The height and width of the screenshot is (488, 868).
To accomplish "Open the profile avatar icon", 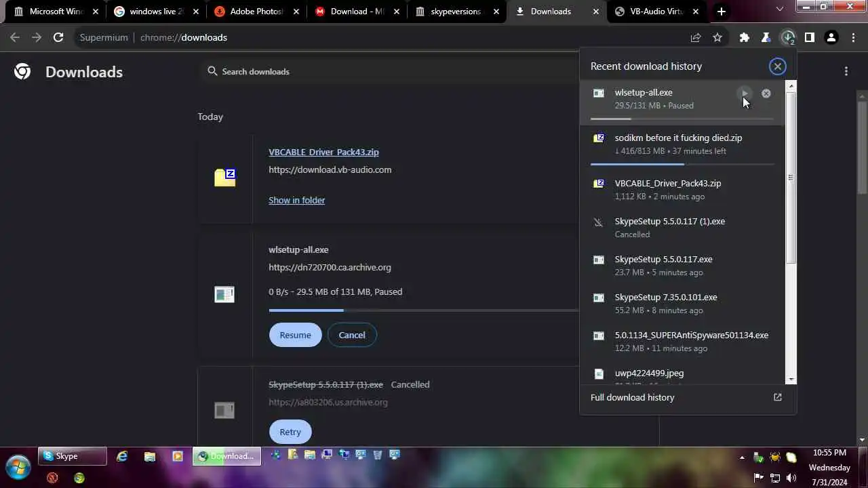I will click(x=831, y=37).
